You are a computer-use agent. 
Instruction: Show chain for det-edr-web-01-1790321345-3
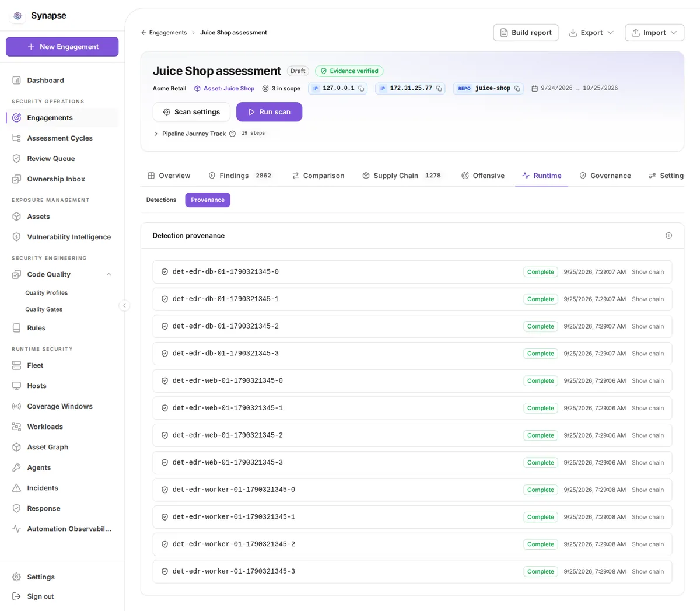647,463
